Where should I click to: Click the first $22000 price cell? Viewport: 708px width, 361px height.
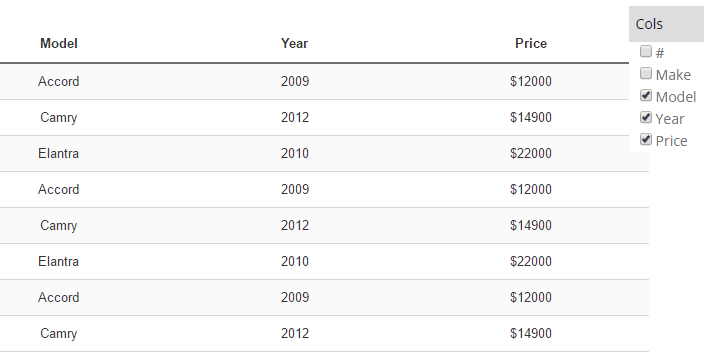coord(531,153)
